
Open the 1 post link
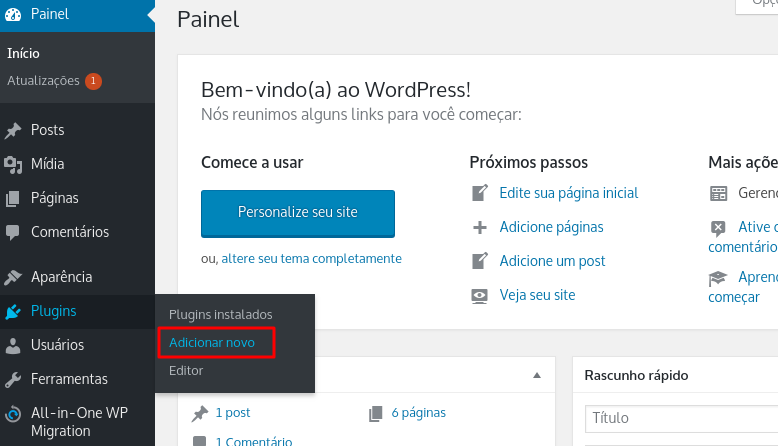[233, 413]
